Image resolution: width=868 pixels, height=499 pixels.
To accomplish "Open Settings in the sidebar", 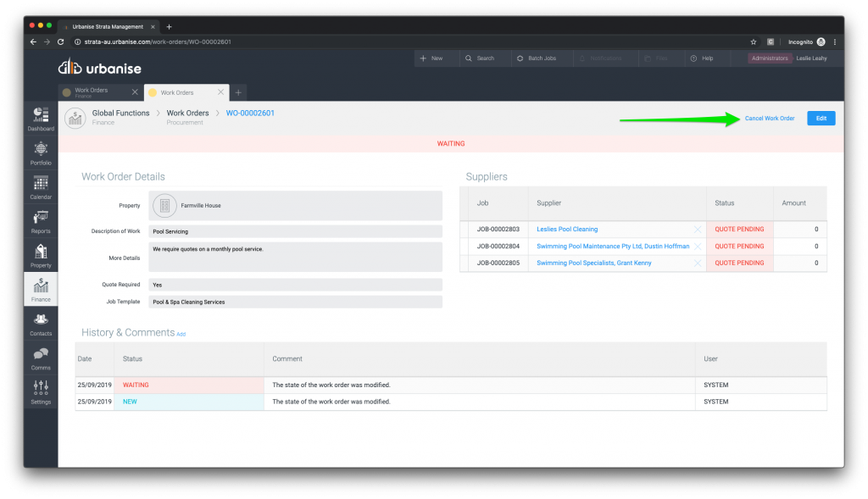I will 41,391.
